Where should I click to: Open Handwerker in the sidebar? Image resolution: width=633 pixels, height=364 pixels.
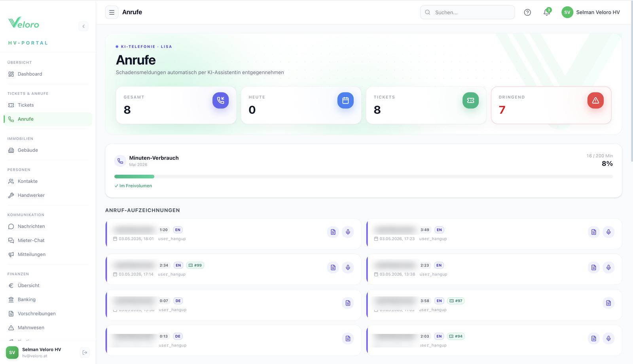click(x=47, y=195)
